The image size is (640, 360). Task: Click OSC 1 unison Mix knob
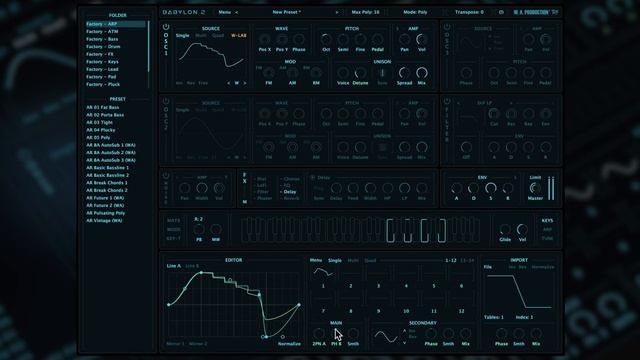[422, 73]
